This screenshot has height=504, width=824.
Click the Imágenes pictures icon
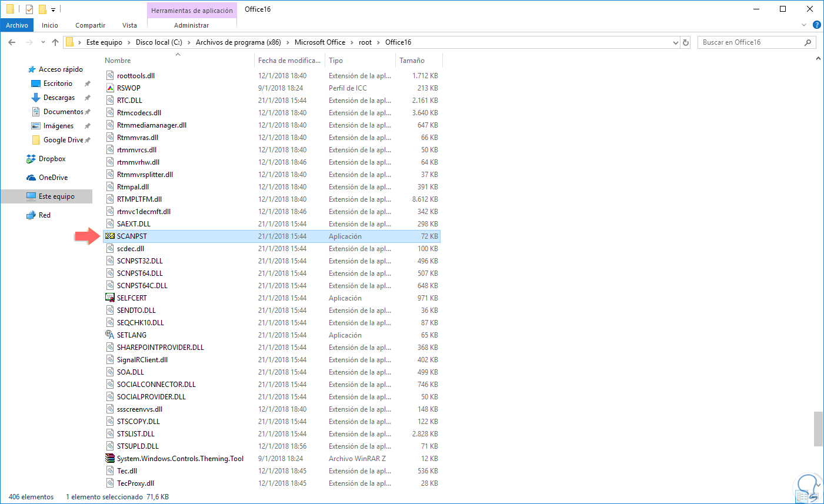pos(36,126)
